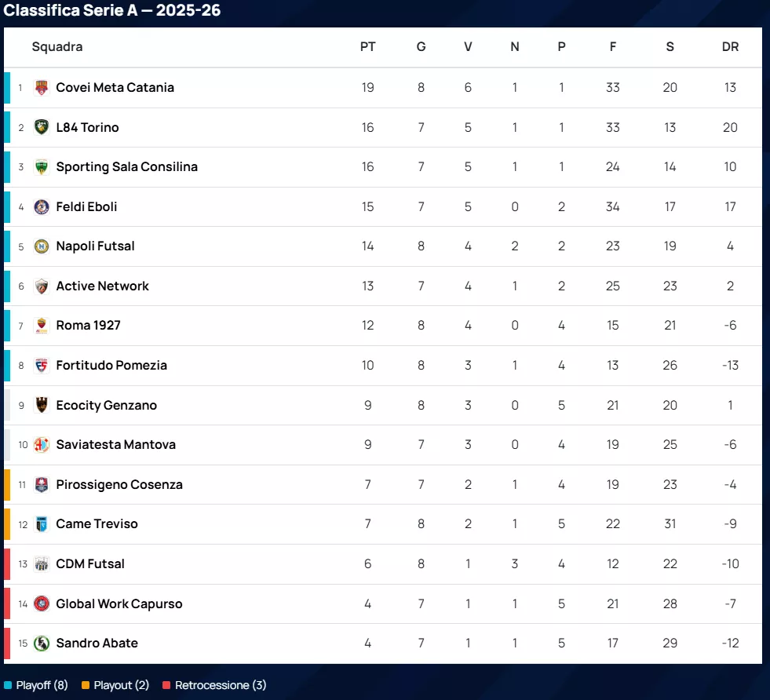
Task: Click the Feldi Eboli team badge
Action: point(42,207)
